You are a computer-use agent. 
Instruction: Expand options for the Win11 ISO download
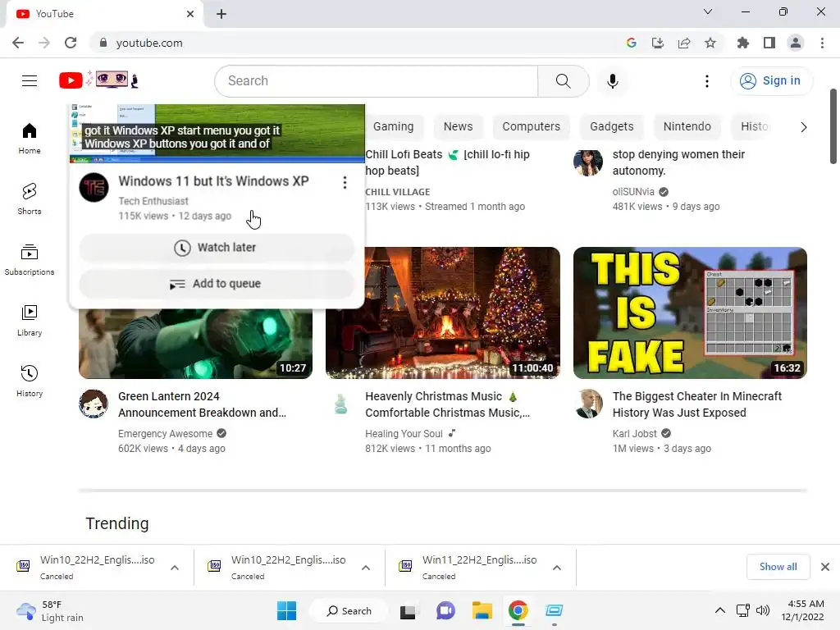click(x=557, y=568)
